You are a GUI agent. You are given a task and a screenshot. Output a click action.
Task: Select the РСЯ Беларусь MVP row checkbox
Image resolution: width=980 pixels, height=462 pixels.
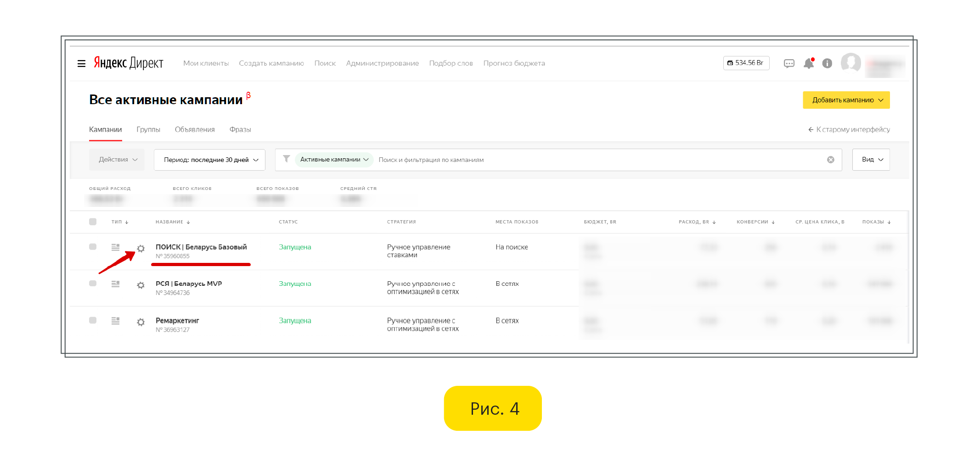(x=93, y=284)
